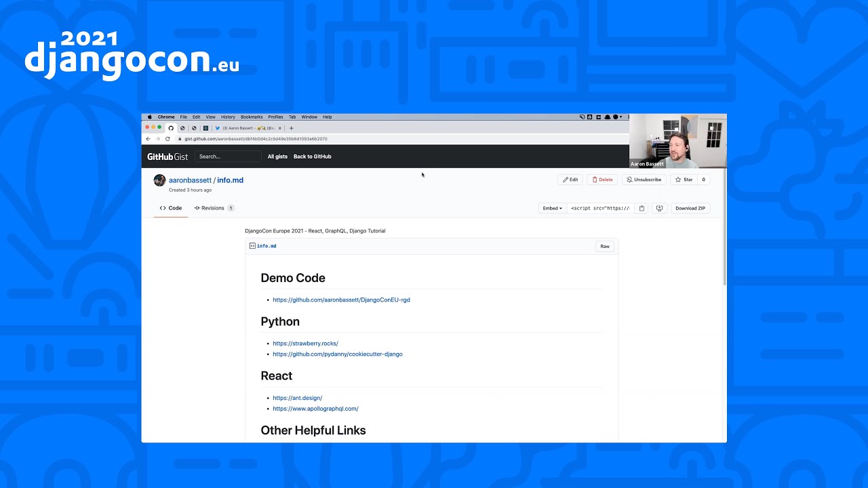The image size is (868, 488).
Task: Click the Aaron Bassett webcam overlay
Action: coord(677,141)
